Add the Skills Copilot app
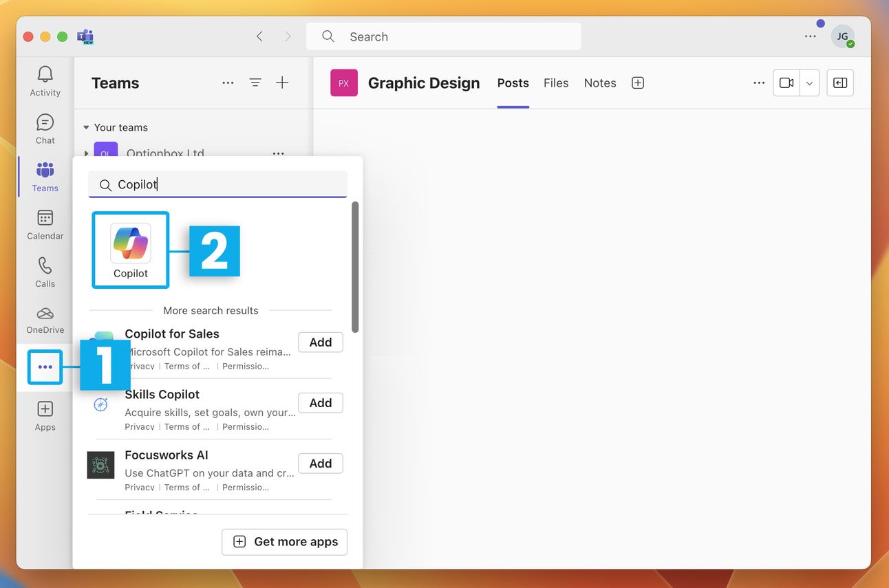The width and height of the screenshot is (889, 588). (321, 402)
